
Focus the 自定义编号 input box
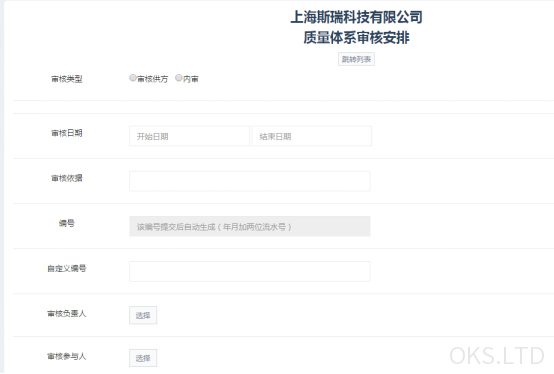click(x=250, y=272)
